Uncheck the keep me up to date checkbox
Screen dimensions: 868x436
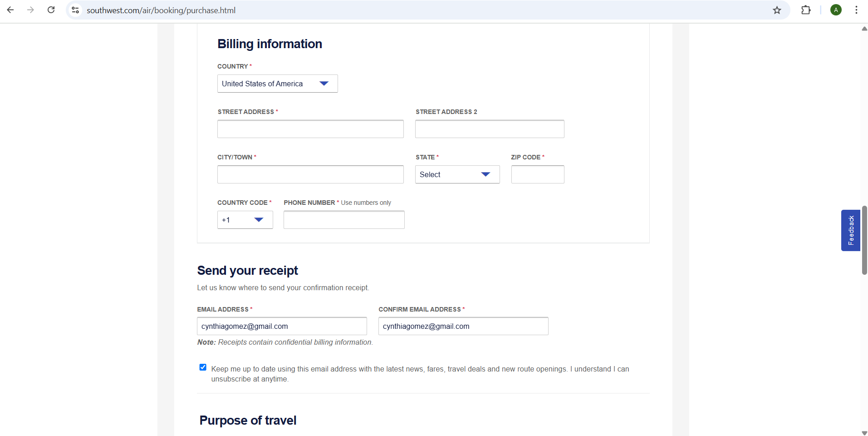pyautogui.click(x=203, y=367)
